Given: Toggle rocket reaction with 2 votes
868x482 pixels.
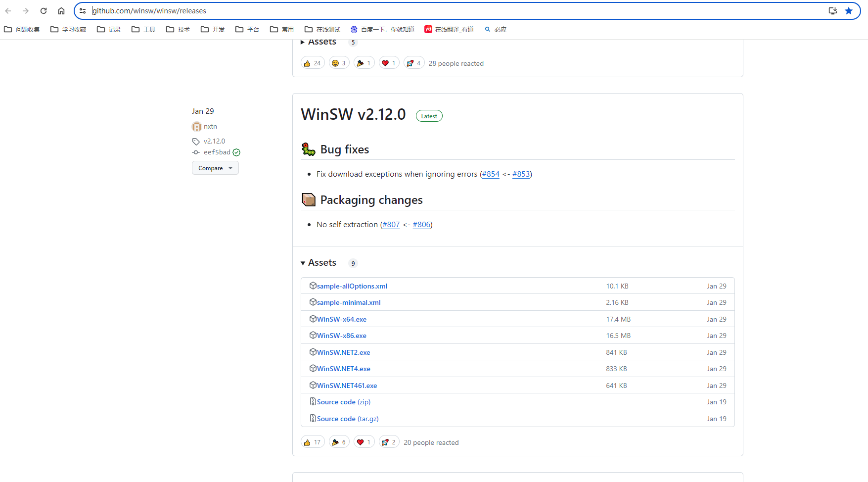Looking at the screenshot, I should pos(389,442).
